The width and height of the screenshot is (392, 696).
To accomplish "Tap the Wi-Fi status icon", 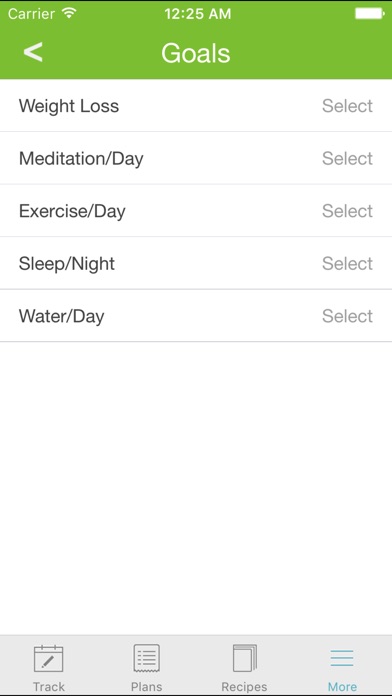I will [x=69, y=13].
